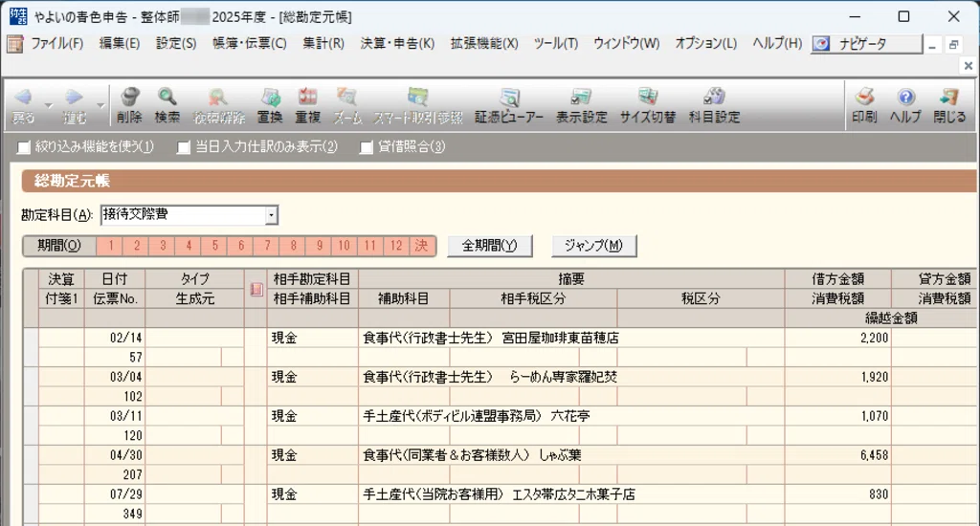
Task: Open the dropdown arrow beside 進む
Action: (100, 105)
